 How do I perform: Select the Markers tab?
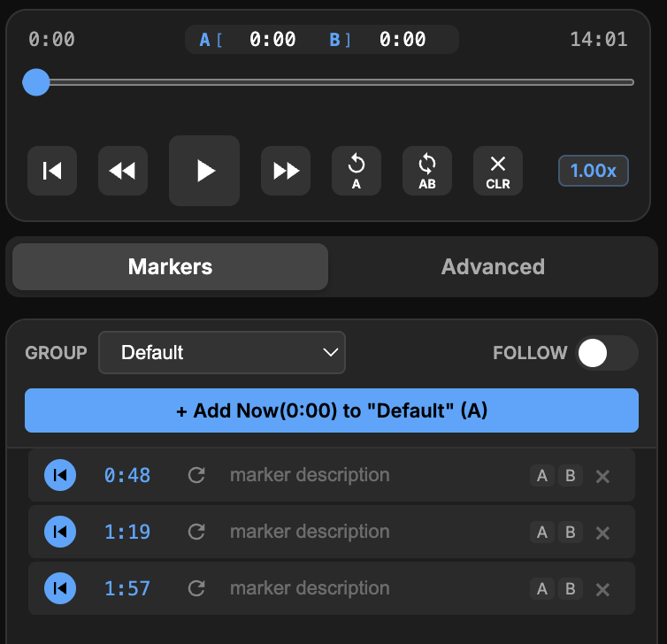pos(170,267)
